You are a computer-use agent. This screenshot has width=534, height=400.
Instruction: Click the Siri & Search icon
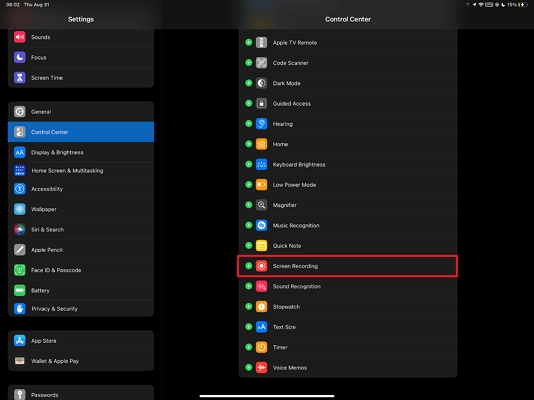pyautogui.click(x=20, y=229)
